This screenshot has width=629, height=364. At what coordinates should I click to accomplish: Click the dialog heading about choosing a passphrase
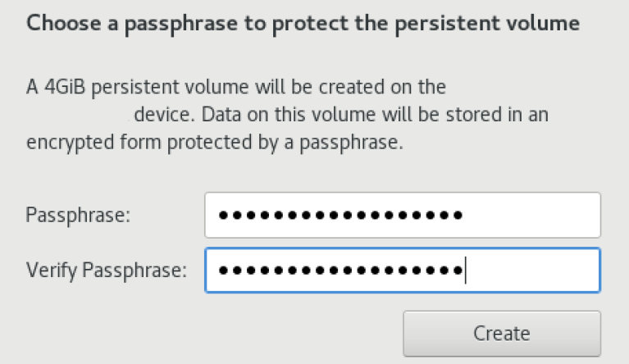point(303,23)
